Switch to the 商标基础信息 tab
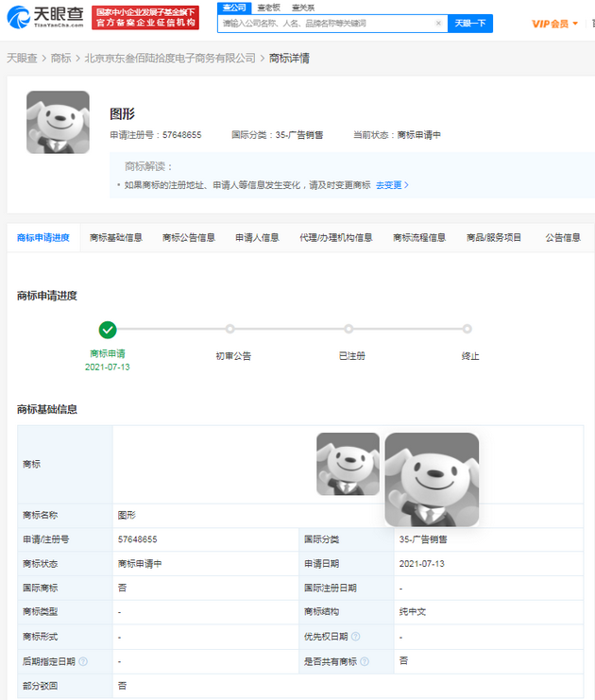This screenshot has height=700, width=595. [x=116, y=238]
